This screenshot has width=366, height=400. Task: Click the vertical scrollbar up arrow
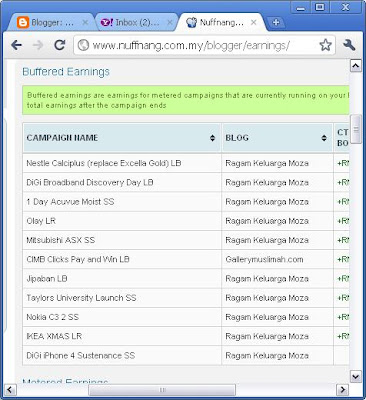click(356, 66)
